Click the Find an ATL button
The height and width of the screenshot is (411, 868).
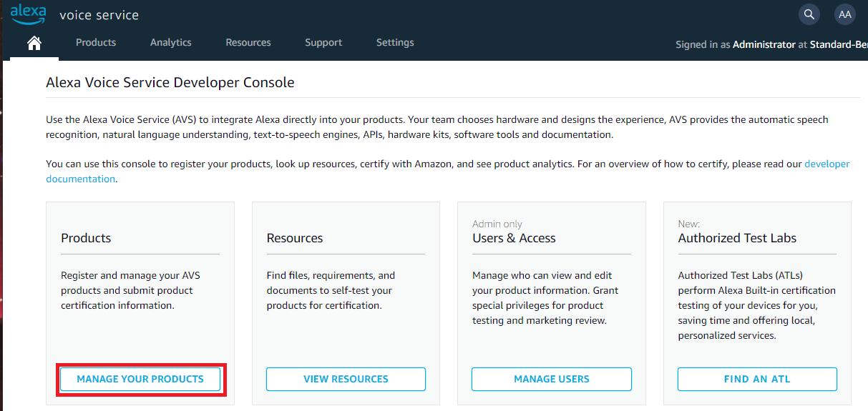click(757, 379)
